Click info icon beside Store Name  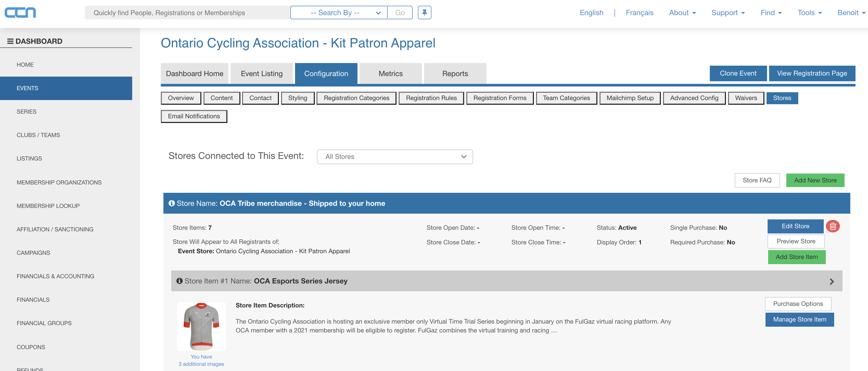pos(171,203)
